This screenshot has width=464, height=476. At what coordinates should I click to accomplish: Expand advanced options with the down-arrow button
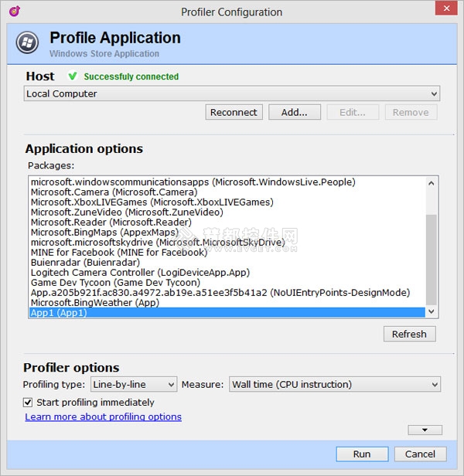425,430
